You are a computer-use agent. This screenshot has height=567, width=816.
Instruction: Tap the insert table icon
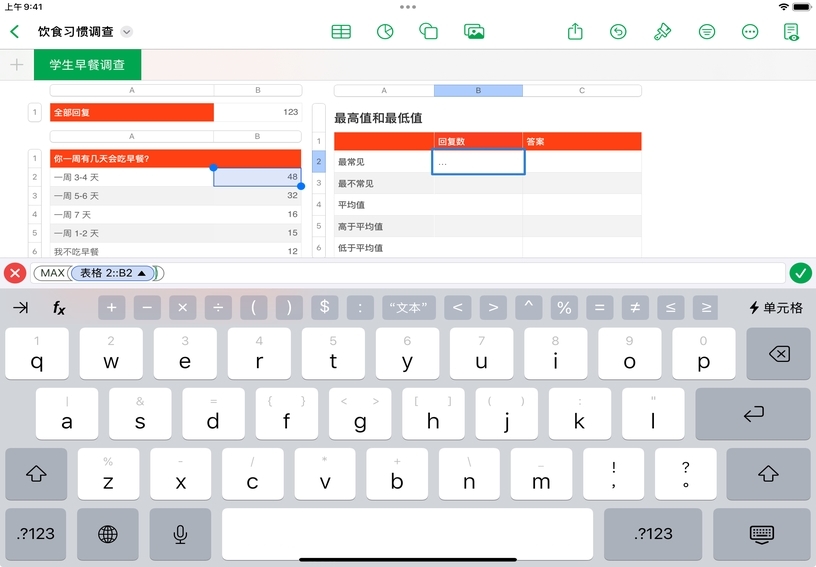tap(341, 31)
